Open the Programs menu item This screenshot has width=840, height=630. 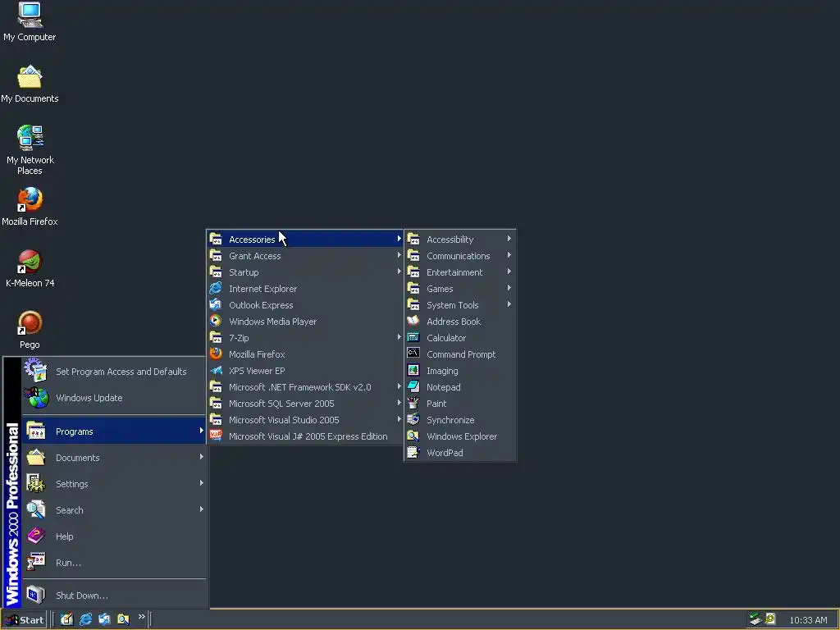click(115, 431)
